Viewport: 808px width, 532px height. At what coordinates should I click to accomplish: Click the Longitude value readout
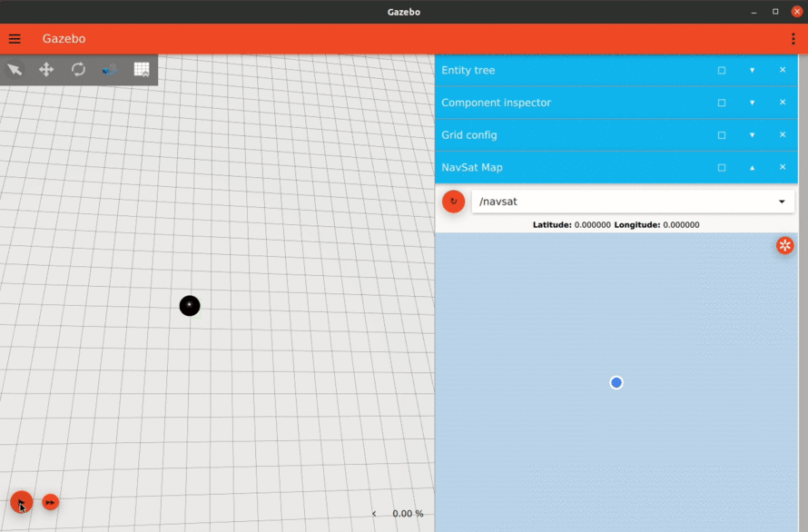[681, 225]
